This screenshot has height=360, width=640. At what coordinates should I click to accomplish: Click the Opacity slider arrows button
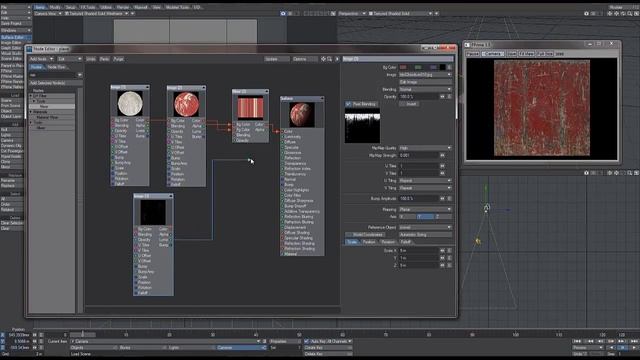pyautogui.click(x=442, y=97)
